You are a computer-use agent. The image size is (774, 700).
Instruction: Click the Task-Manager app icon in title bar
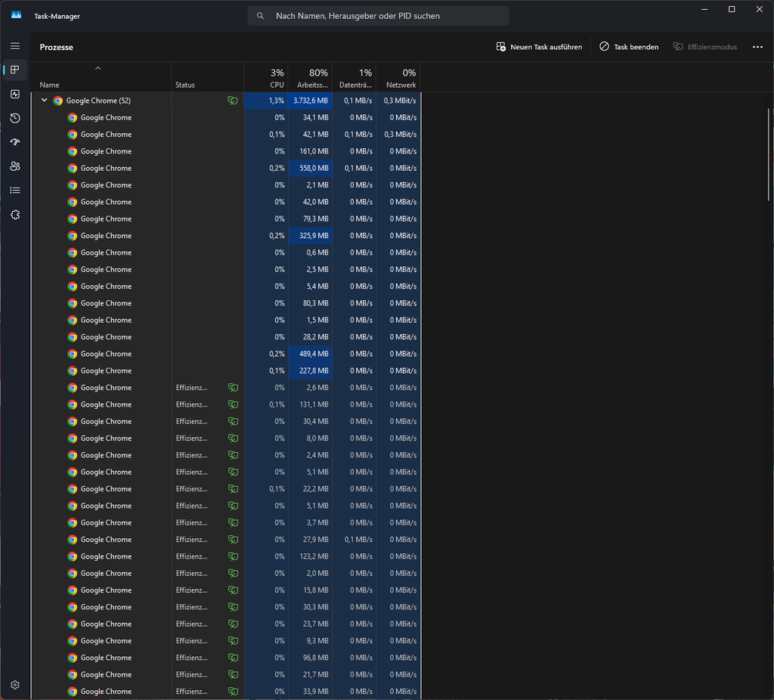click(17, 15)
